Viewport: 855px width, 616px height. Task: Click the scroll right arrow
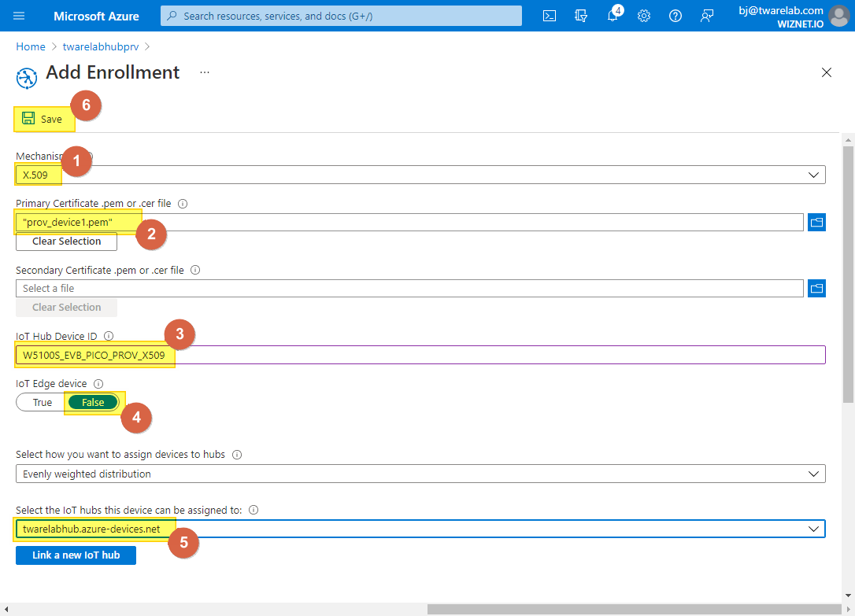(849, 609)
